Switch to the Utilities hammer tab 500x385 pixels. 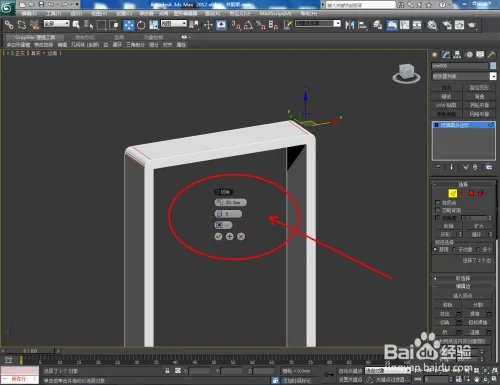pyautogui.click(x=491, y=55)
